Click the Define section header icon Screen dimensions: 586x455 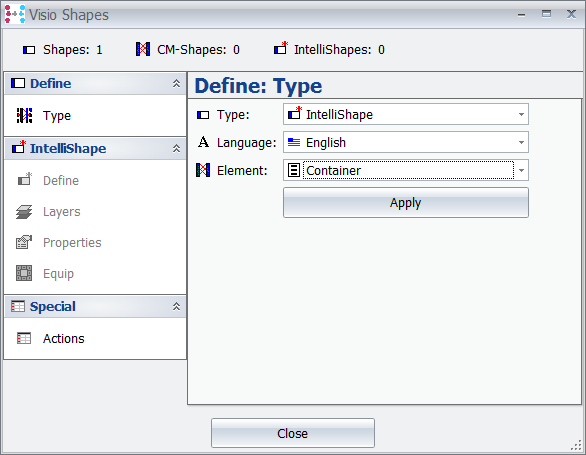pyautogui.click(x=18, y=83)
